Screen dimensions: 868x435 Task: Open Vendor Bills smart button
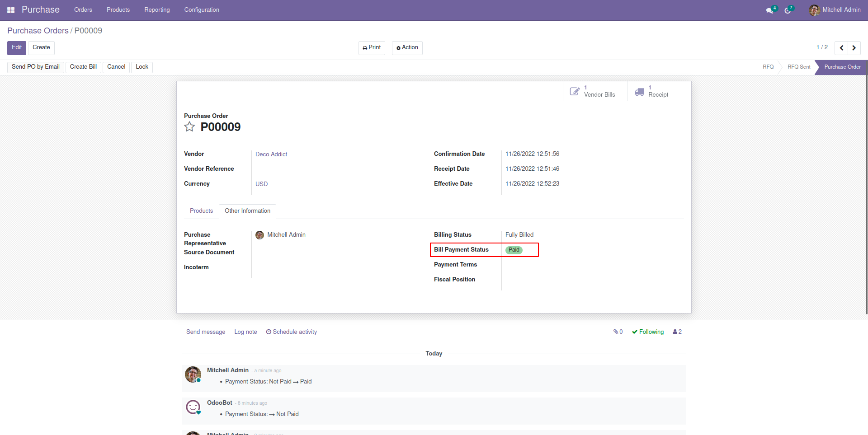point(595,91)
